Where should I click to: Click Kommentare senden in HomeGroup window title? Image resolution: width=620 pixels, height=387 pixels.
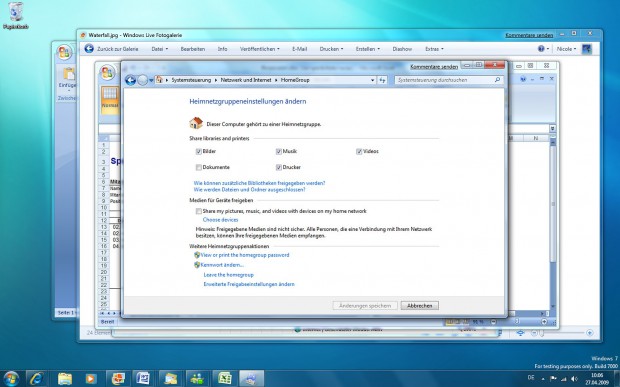pos(434,67)
